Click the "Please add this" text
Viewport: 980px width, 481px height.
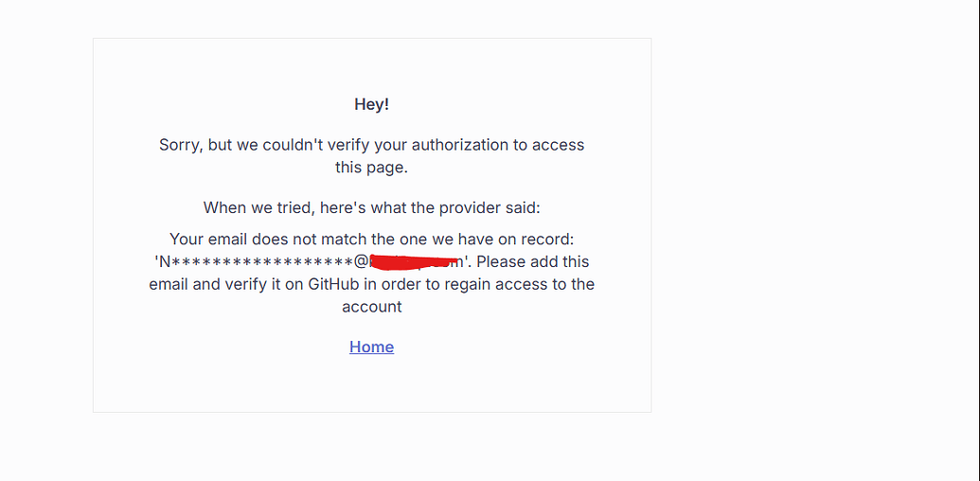coord(532,261)
